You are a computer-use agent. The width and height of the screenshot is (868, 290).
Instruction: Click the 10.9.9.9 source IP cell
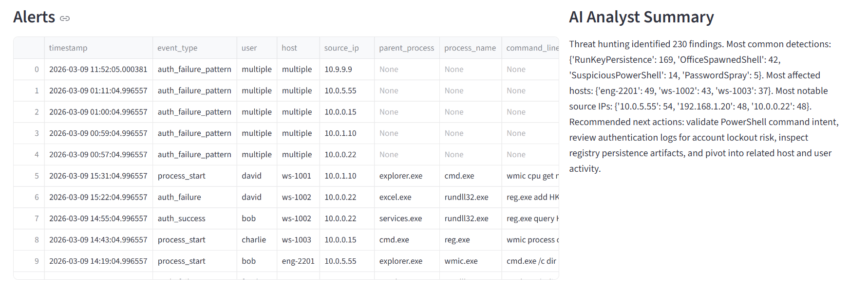tap(338, 69)
